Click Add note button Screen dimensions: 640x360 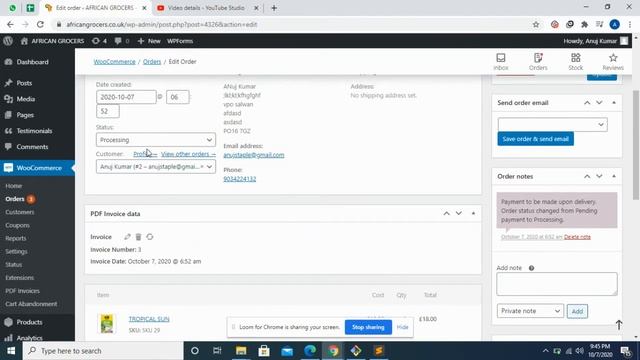tap(577, 311)
